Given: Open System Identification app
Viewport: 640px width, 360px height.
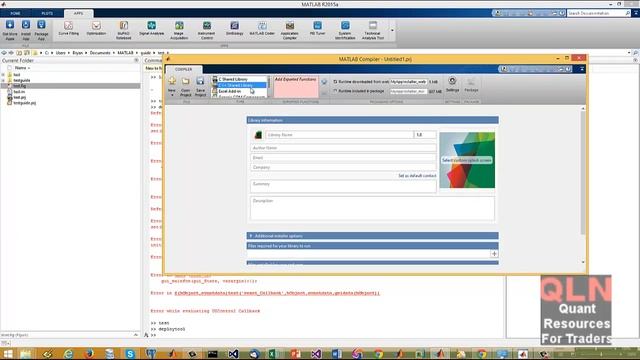Looking at the screenshot, I should pyautogui.click(x=345, y=30).
